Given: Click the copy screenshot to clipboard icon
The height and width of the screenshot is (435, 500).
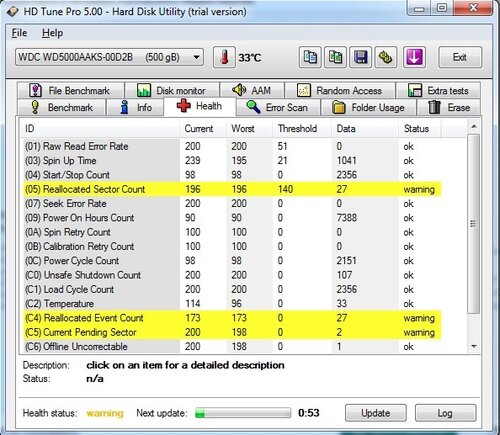Looking at the screenshot, I should click(x=335, y=57).
